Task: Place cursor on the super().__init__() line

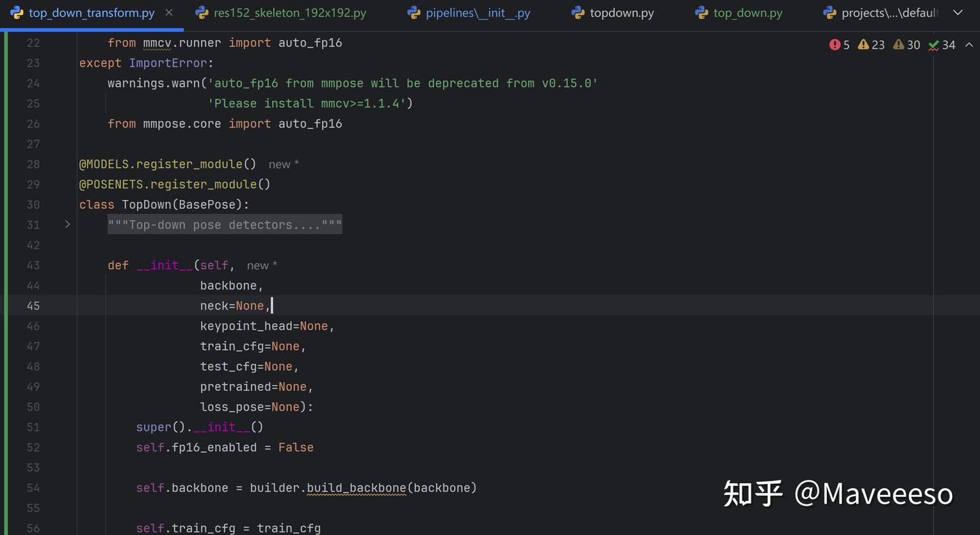Action: [199, 427]
